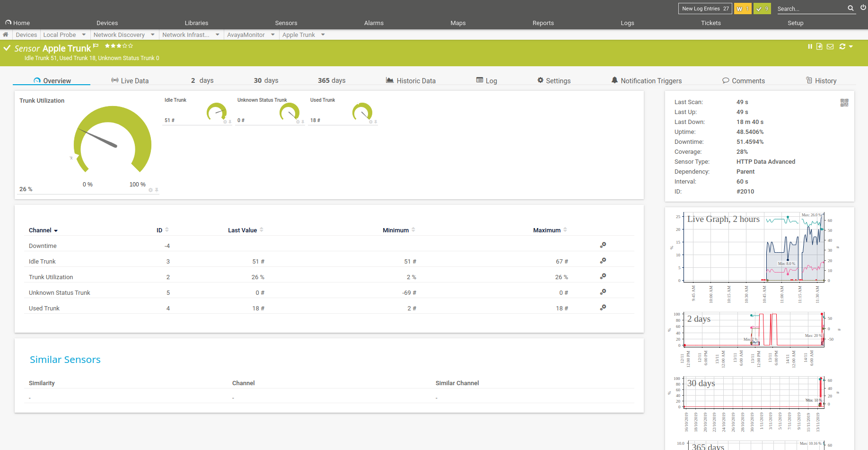This screenshot has height=450, width=868.
Task: Set sensor priority to five stars
Action: tap(131, 46)
